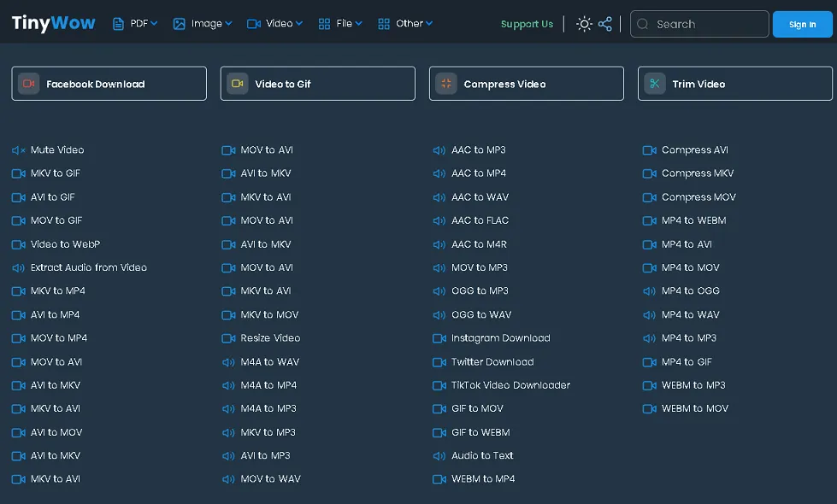Viewport: 837px width, 504px height.
Task: Toggle light/dark theme sun icon
Action: [584, 24]
